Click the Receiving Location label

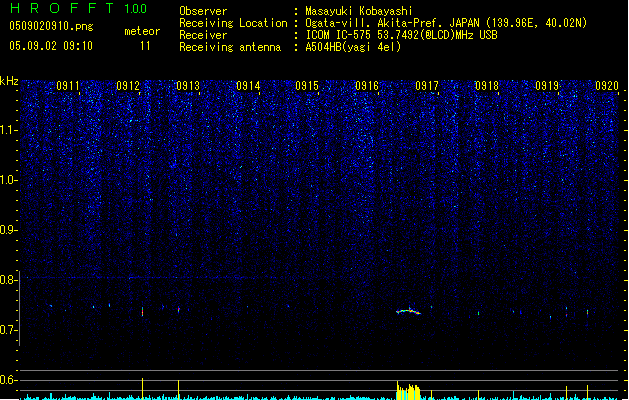click(x=233, y=23)
